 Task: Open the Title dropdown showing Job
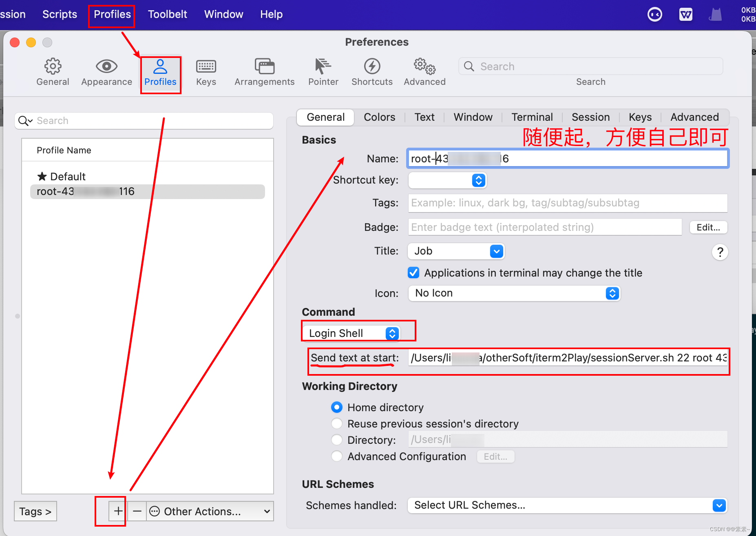click(x=456, y=251)
